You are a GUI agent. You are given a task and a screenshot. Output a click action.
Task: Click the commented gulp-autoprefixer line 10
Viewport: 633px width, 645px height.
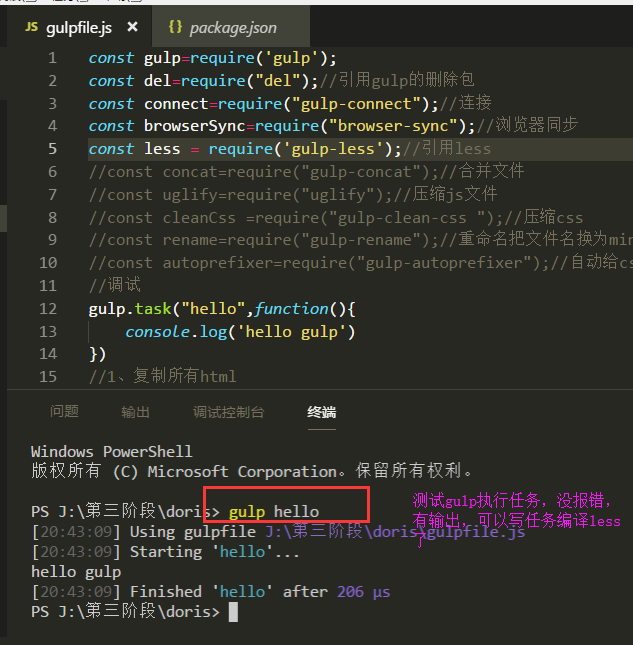361,262
